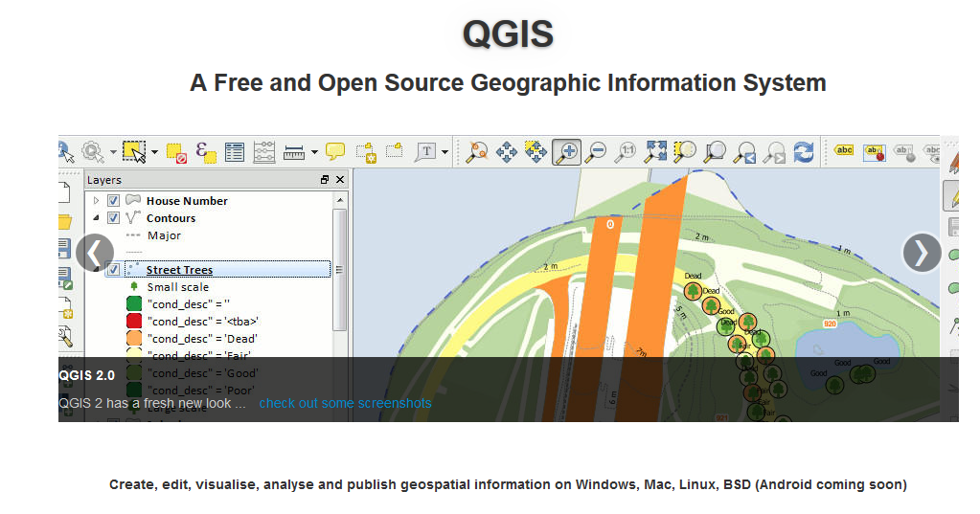980x514 pixels.
Task: Select the Text Annotation tool
Action: tap(425, 152)
